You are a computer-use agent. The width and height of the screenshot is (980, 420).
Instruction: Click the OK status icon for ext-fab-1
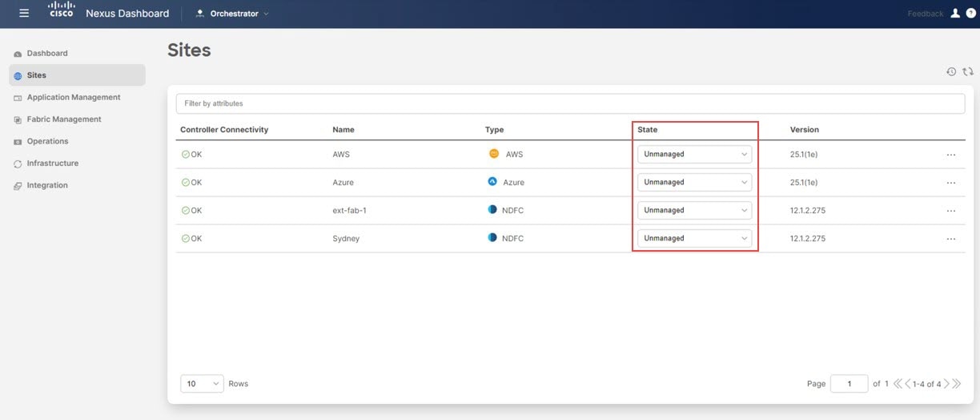pos(186,210)
